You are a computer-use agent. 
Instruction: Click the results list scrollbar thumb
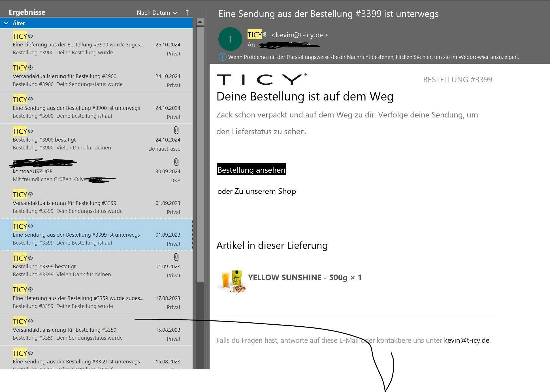tap(200, 154)
